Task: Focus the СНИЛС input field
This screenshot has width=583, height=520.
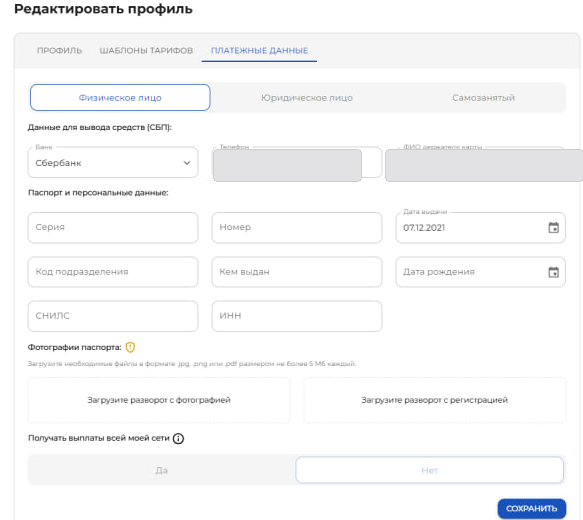Action: click(x=113, y=316)
